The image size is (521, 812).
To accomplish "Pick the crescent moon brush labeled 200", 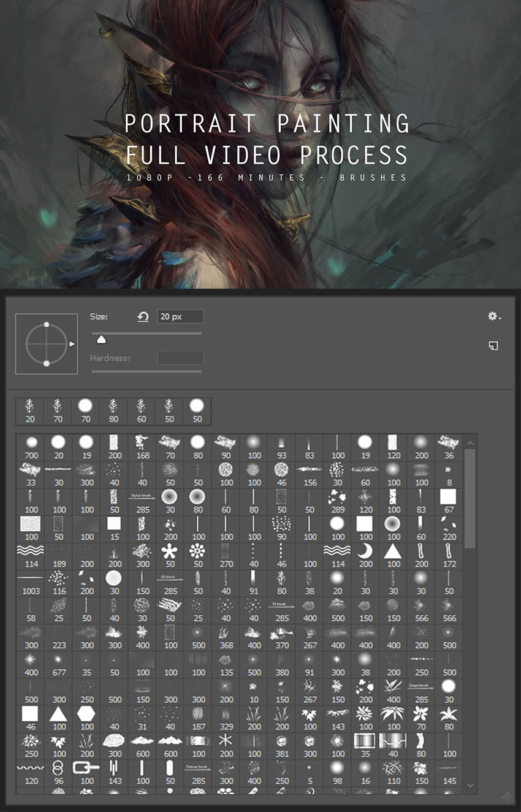I will [365, 556].
